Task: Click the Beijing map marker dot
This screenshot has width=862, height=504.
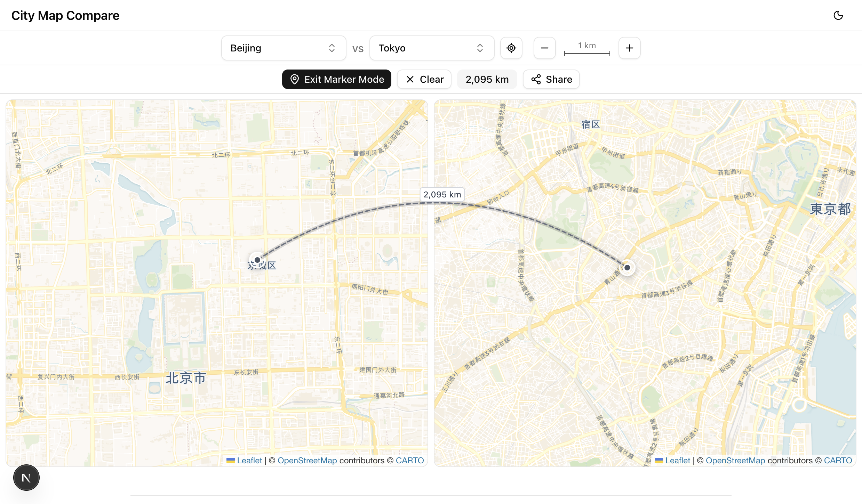Action: coord(257,260)
